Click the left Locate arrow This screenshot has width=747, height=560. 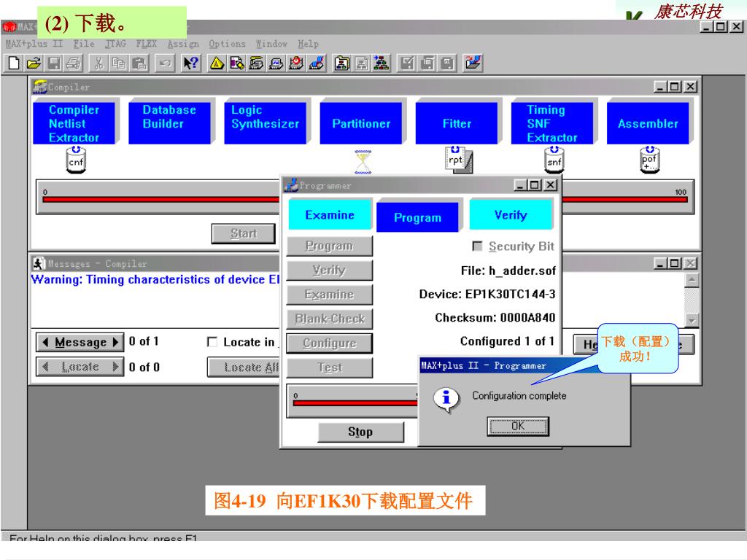[x=45, y=367]
